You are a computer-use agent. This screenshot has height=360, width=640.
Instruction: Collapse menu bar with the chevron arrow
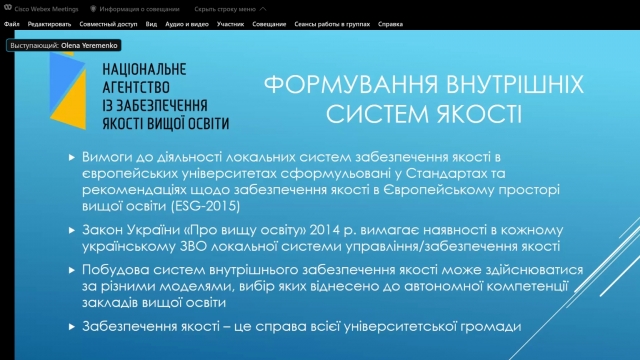263,9
